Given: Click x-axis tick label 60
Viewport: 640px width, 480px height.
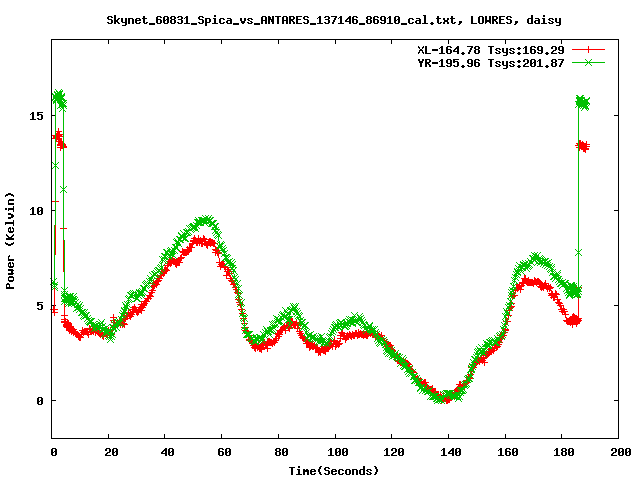Looking at the screenshot, I should 224,452.
